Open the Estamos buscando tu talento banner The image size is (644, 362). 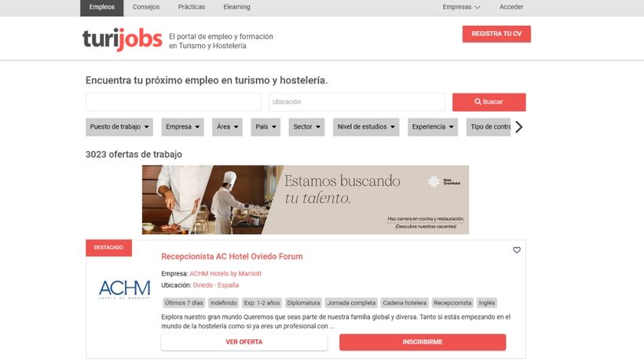point(306,200)
